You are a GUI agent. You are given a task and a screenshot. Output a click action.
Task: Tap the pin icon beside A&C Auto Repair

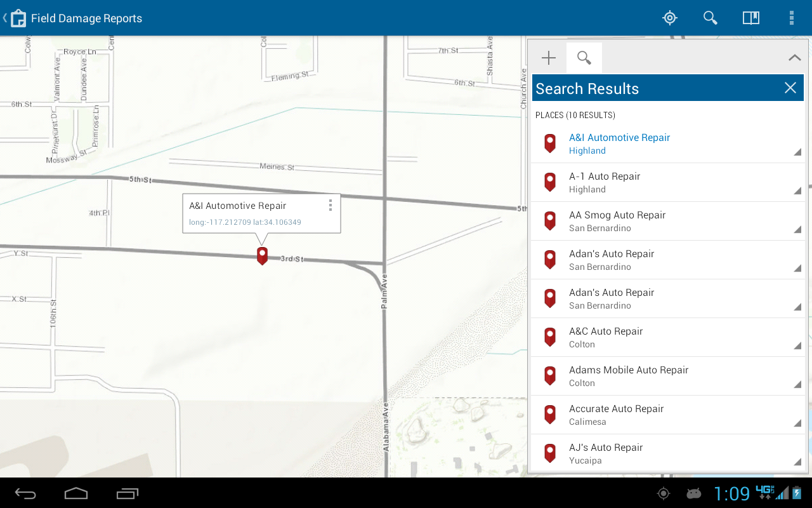click(x=550, y=337)
